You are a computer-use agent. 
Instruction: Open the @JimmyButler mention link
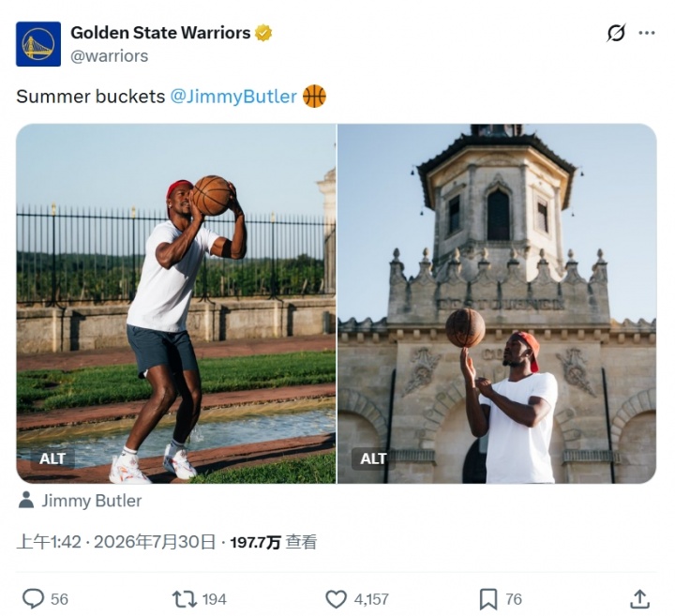[233, 97]
